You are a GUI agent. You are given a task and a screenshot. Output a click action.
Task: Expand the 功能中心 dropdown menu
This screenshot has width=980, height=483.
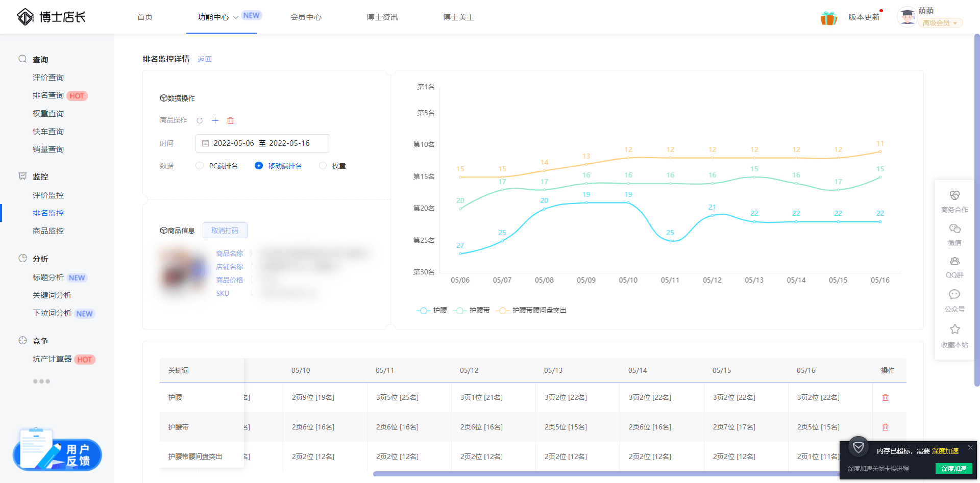(x=218, y=17)
